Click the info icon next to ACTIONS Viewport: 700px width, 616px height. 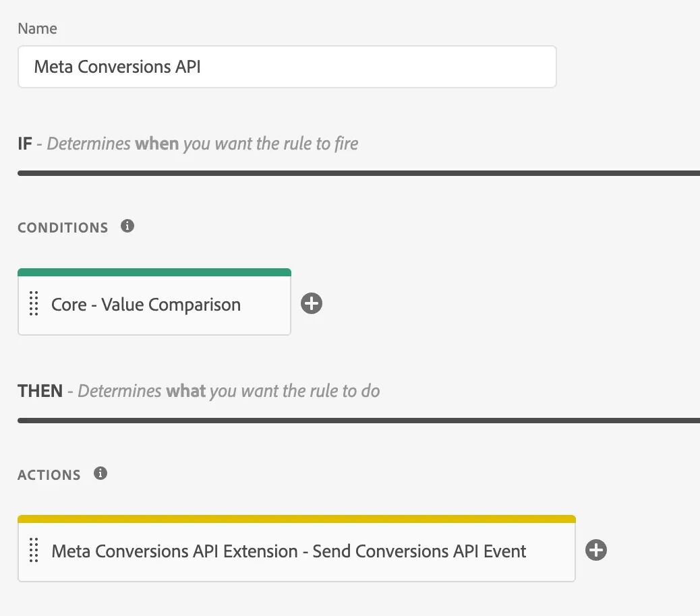[100, 473]
